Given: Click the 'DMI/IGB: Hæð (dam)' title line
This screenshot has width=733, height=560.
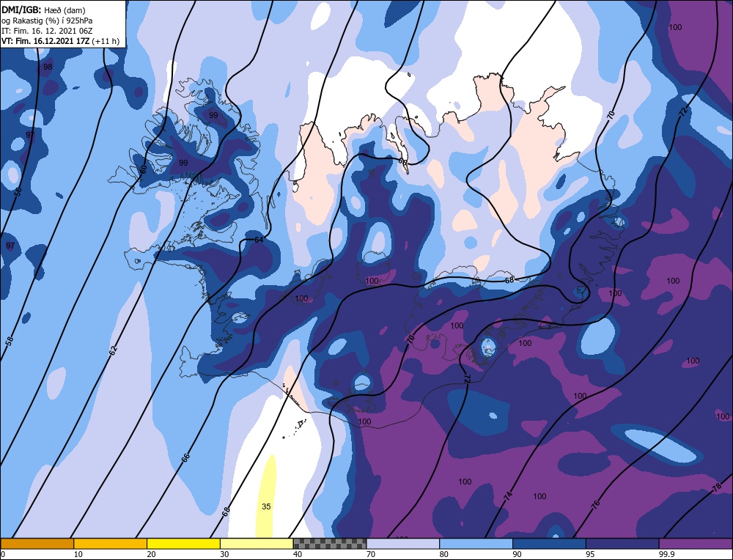Looking at the screenshot, I should 43,10.
